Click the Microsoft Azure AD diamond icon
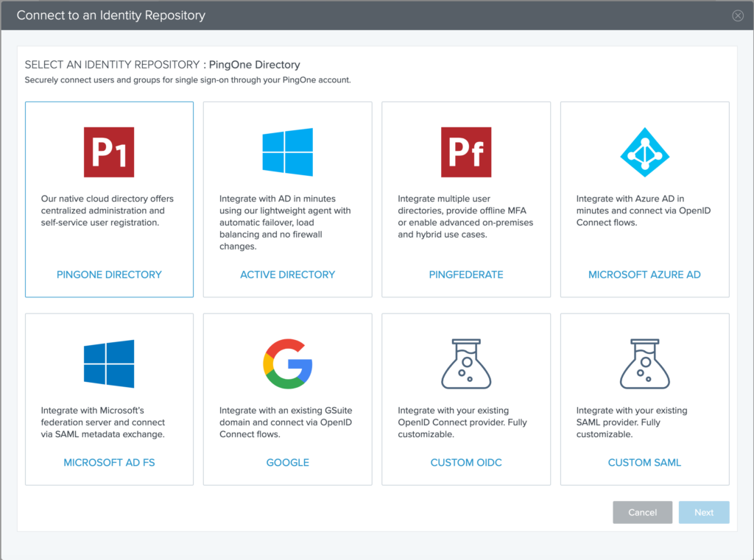 (x=644, y=151)
